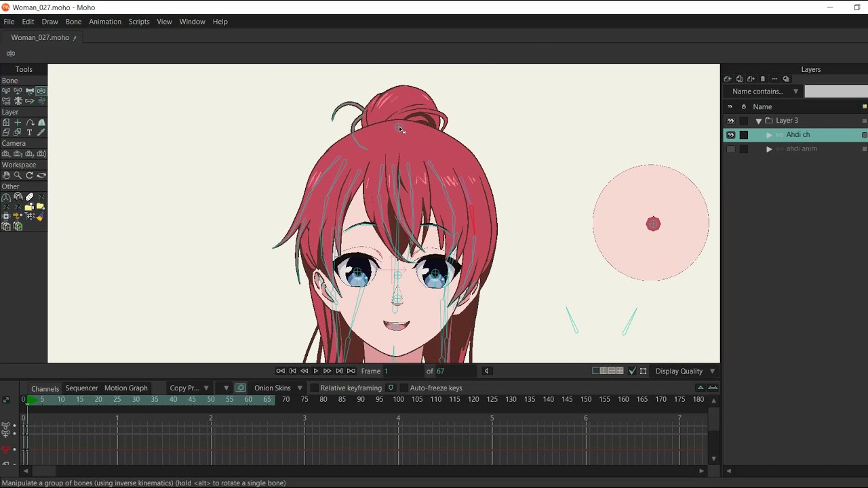Step back one frame
Screen dimensions: 868x488
coord(304,371)
